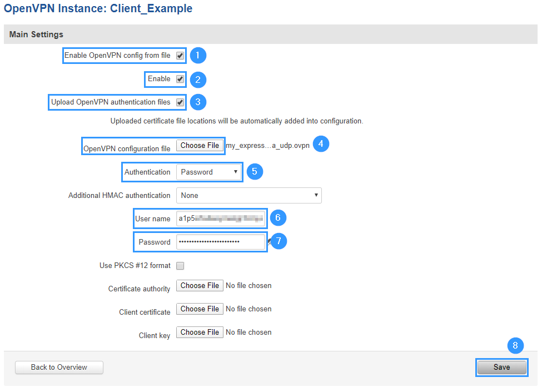
Task: Go Back to Overview
Action: pos(59,368)
